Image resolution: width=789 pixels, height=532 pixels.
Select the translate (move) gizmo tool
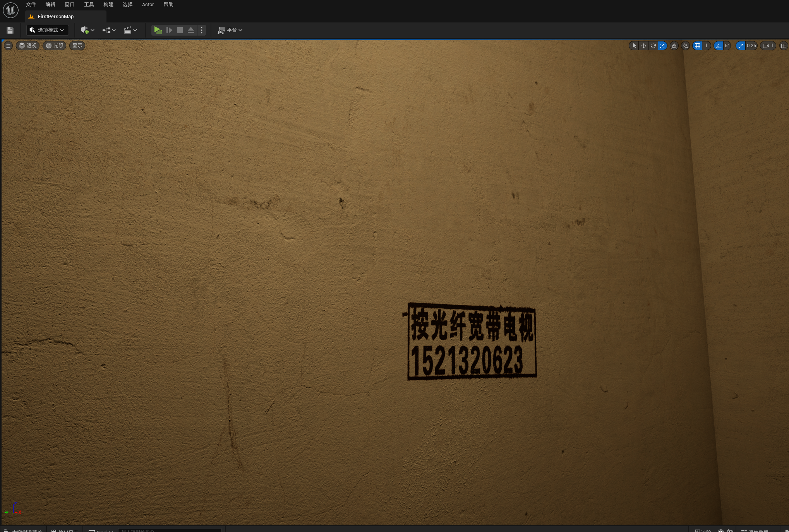tap(643, 46)
